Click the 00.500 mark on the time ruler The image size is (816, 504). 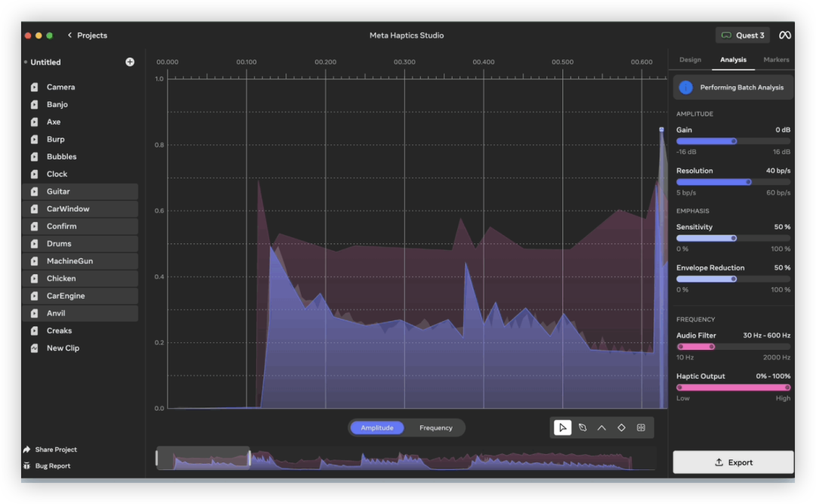pyautogui.click(x=563, y=62)
